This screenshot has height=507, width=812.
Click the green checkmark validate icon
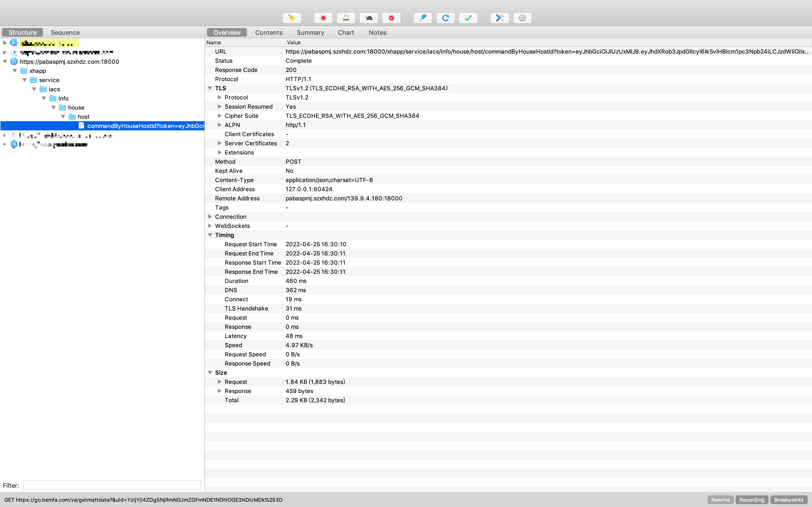coord(468,18)
